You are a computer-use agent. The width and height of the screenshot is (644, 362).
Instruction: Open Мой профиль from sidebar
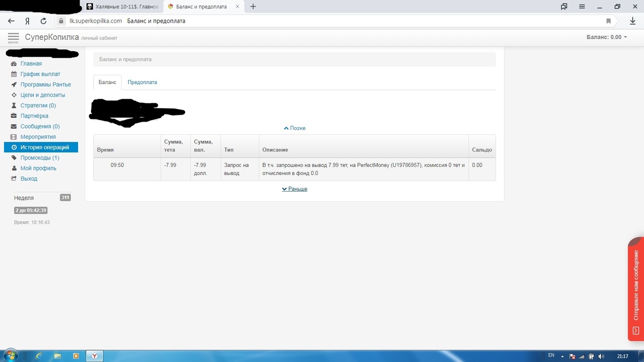click(x=38, y=168)
